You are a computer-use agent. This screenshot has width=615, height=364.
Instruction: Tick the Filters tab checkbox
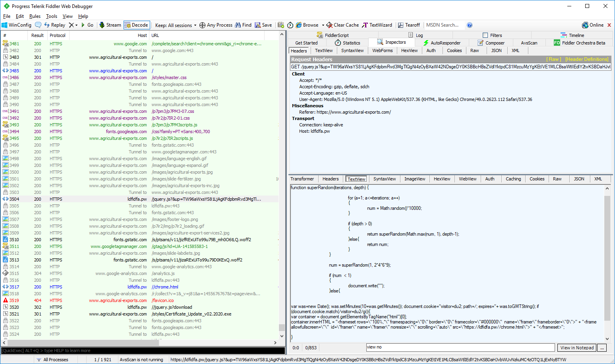coord(485,35)
